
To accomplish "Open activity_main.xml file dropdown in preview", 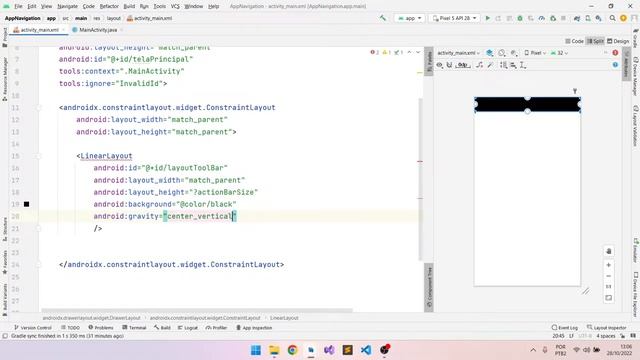I will [458, 53].
